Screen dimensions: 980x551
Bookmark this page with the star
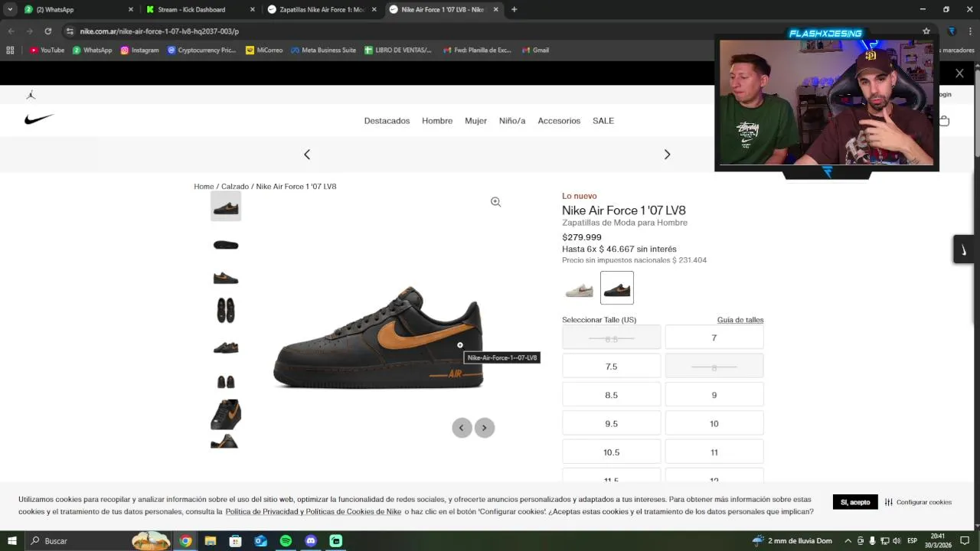pos(926,31)
